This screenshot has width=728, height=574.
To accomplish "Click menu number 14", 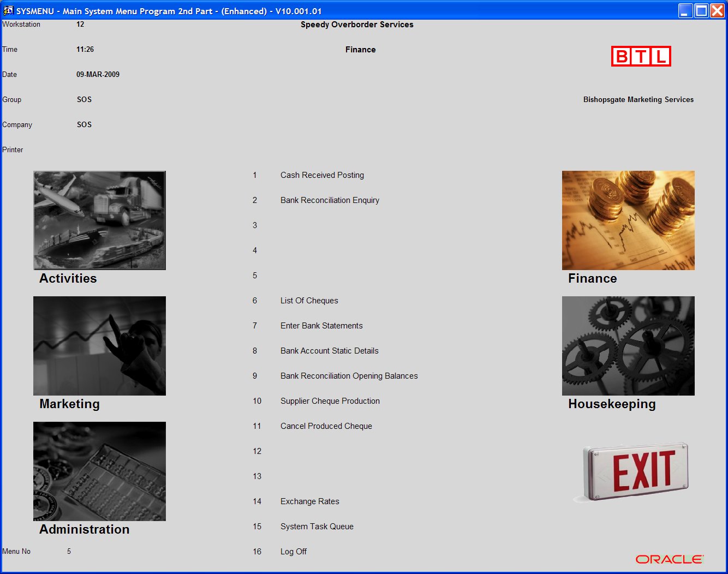I will [x=257, y=501].
